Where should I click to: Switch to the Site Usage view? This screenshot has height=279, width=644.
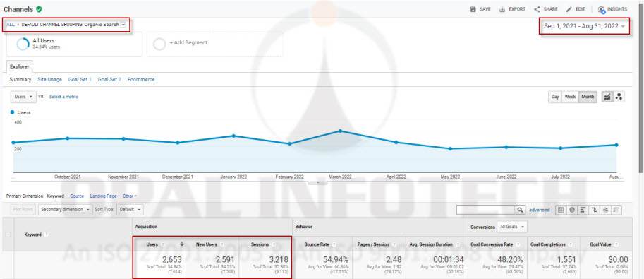pyautogui.click(x=49, y=79)
